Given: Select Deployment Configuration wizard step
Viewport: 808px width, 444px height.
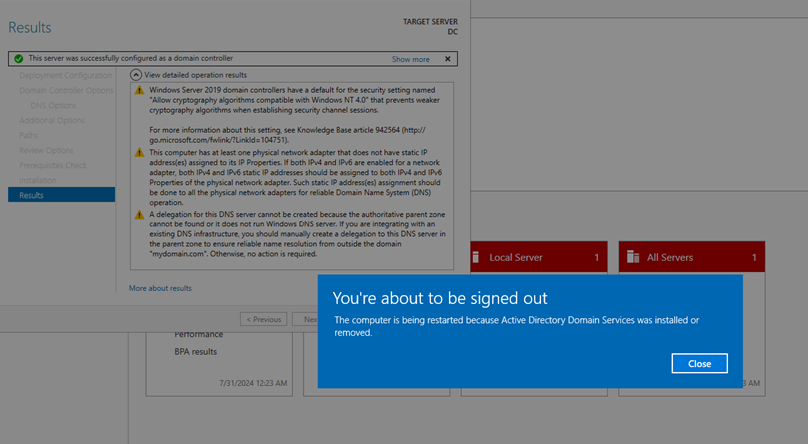Looking at the screenshot, I should pyautogui.click(x=66, y=75).
